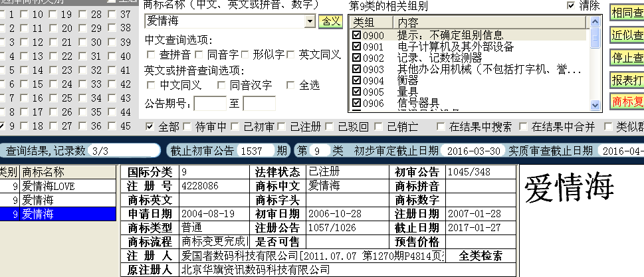Tick the 全选 checkbox
This screenshot has width=644, height=277.
click(291, 85)
